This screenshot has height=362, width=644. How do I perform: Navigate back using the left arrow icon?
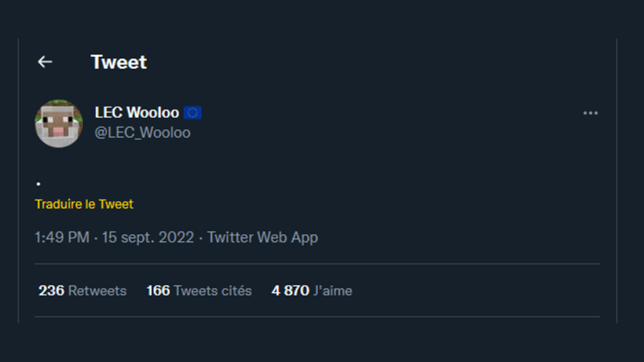[x=44, y=62]
